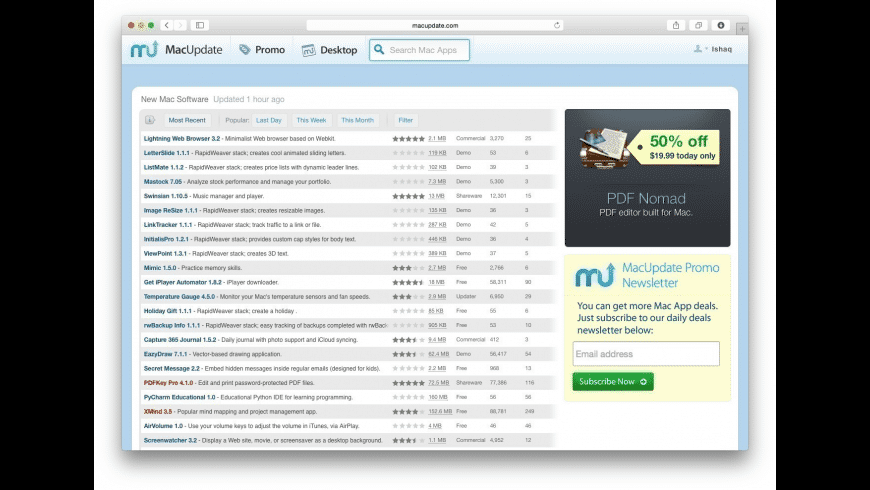Click the 72.5 MB download size link

[438, 383]
